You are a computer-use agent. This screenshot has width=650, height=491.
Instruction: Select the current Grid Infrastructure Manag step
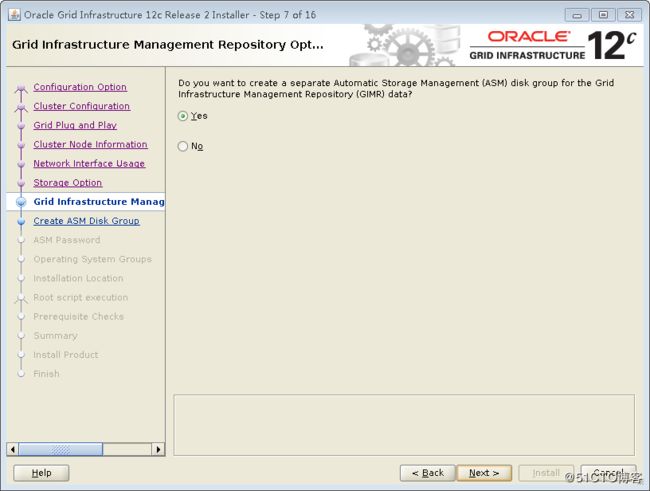(99, 202)
